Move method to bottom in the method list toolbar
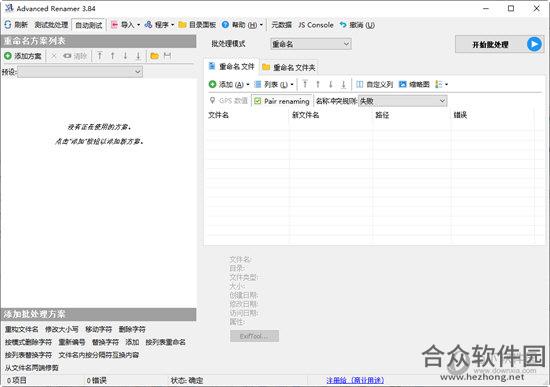The width and height of the screenshot is (550, 387). (138, 56)
